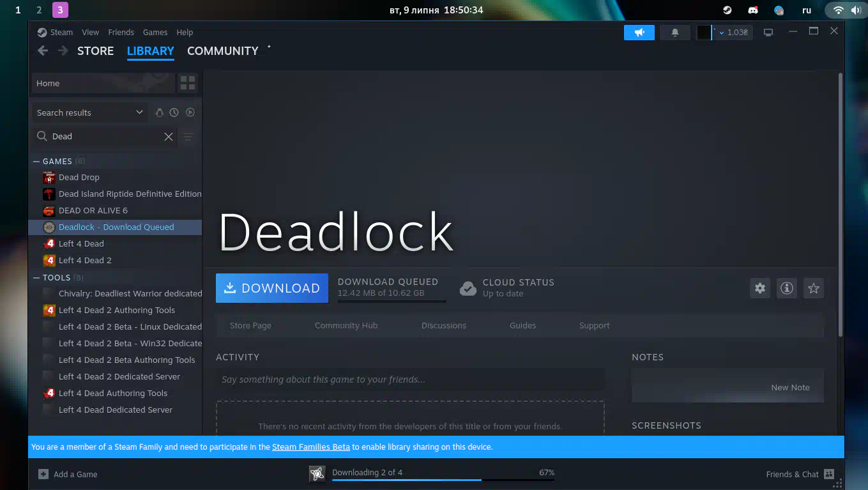
Task: Open Deadlock game settings gear
Action: click(x=759, y=288)
